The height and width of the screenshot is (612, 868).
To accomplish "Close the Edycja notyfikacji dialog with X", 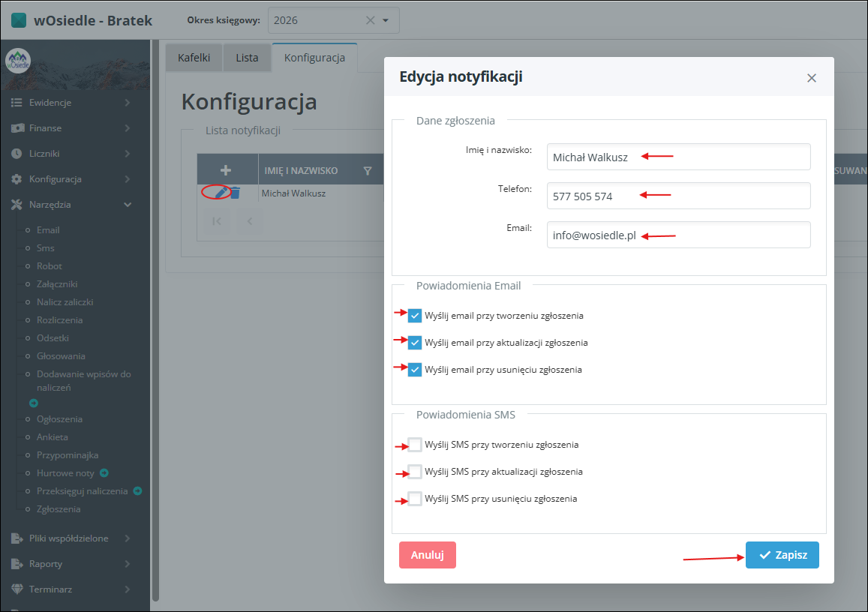I will tap(811, 78).
